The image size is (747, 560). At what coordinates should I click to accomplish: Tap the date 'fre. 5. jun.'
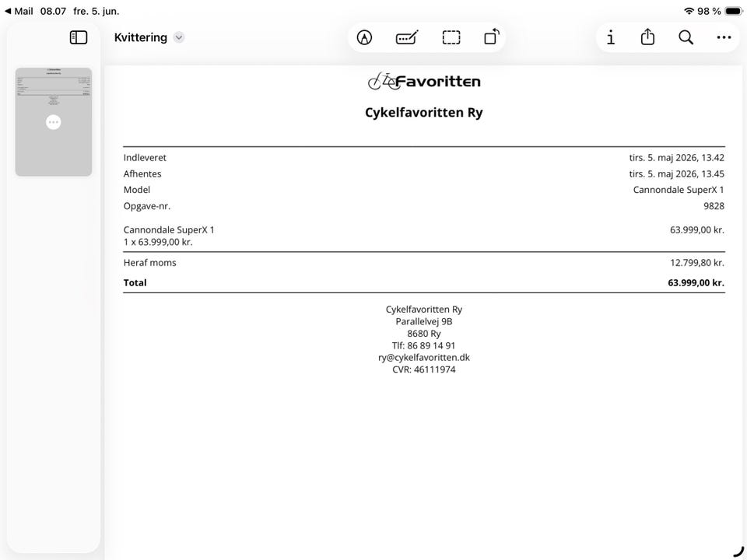(x=96, y=11)
